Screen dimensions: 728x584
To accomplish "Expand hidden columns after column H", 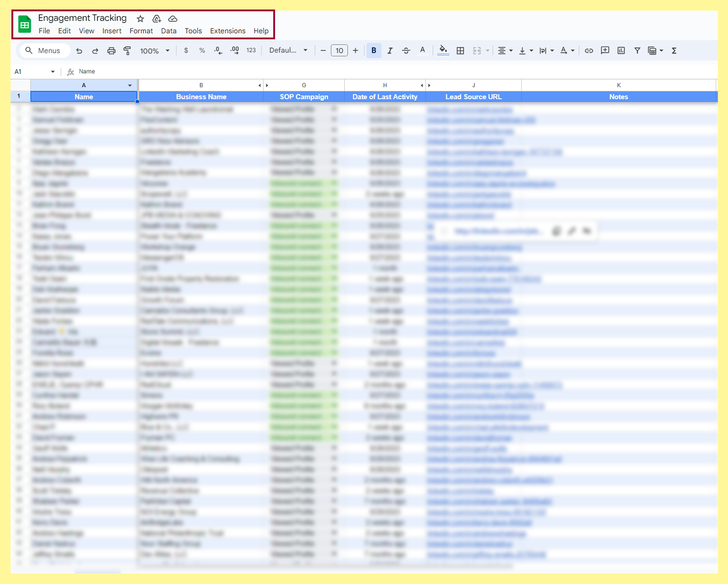I will [x=422, y=85].
